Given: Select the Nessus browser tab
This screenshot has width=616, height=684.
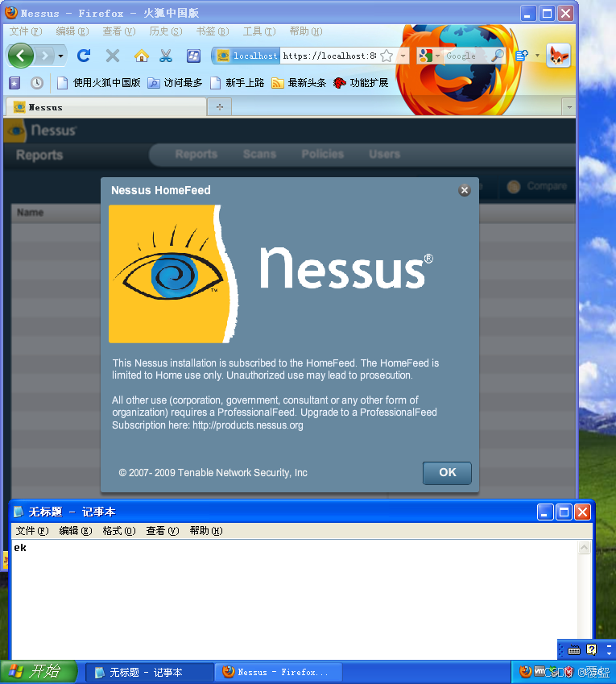Looking at the screenshot, I should click(x=105, y=107).
